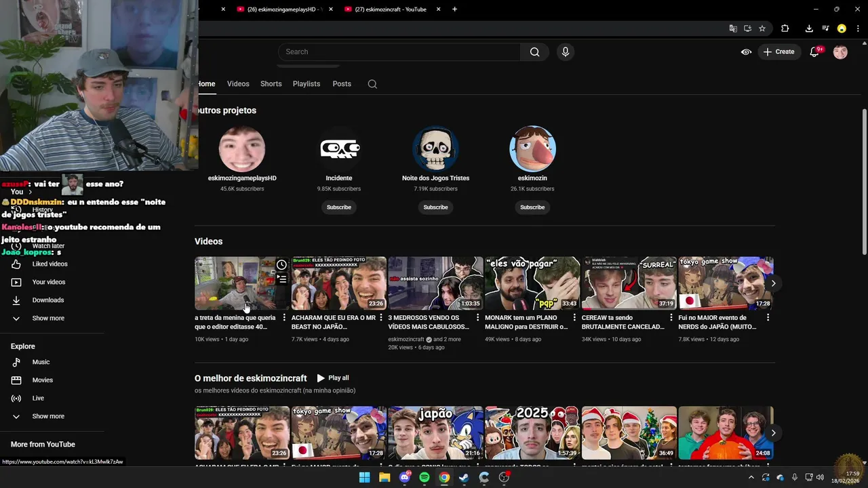Open Chrome extensions puzzle icon
868x488 pixels.
[x=785, y=28]
